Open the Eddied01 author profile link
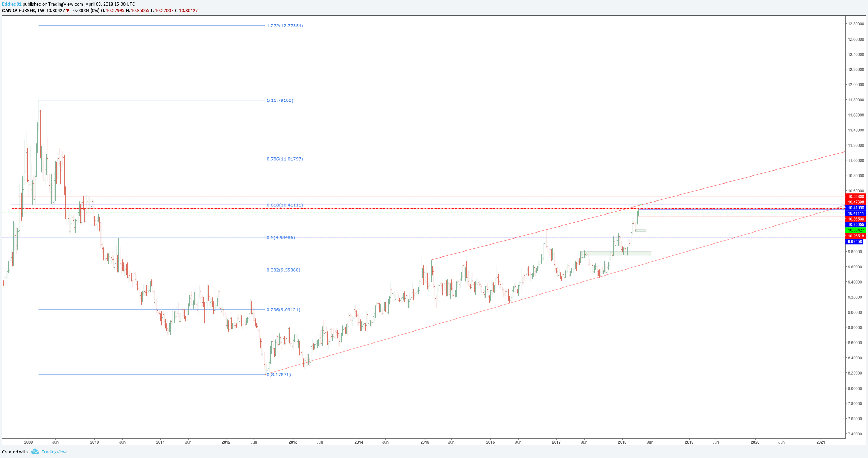This screenshot has height=458, width=868. (12, 4)
